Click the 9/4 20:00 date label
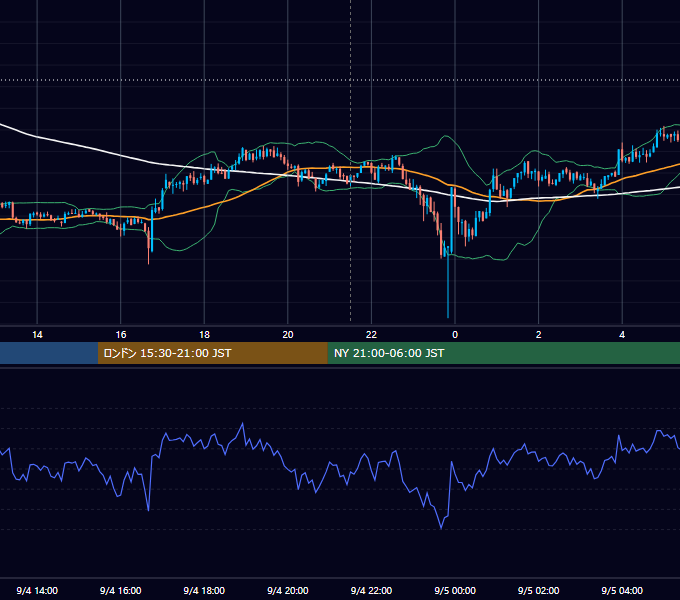The image size is (680, 600). click(x=288, y=590)
